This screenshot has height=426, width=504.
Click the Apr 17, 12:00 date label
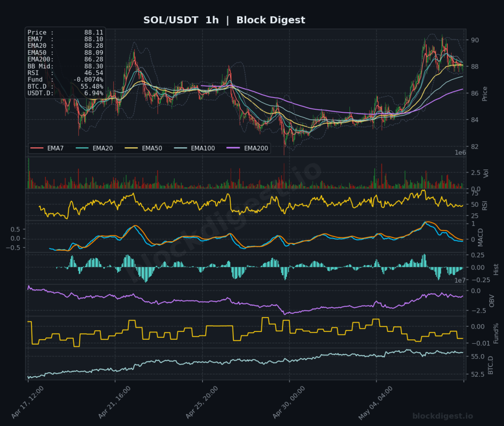[x=28, y=402]
